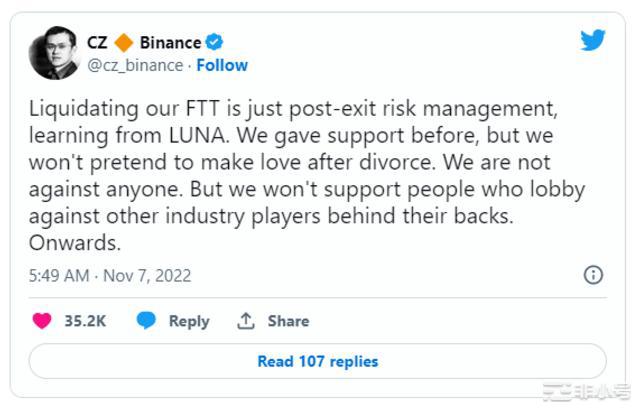Viewport: 639px width, 410px height.
Task: Click the 35.2K likes count
Action: tap(85, 321)
